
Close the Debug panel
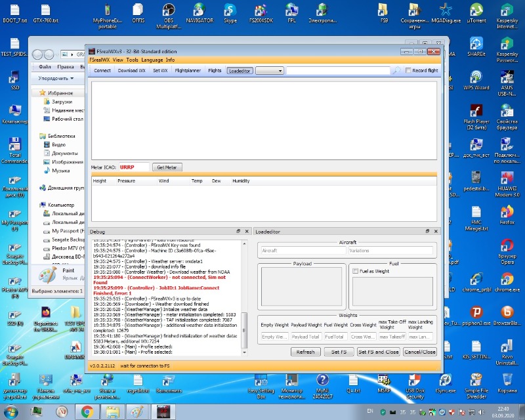pyautogui.click(x=247, y=231)
